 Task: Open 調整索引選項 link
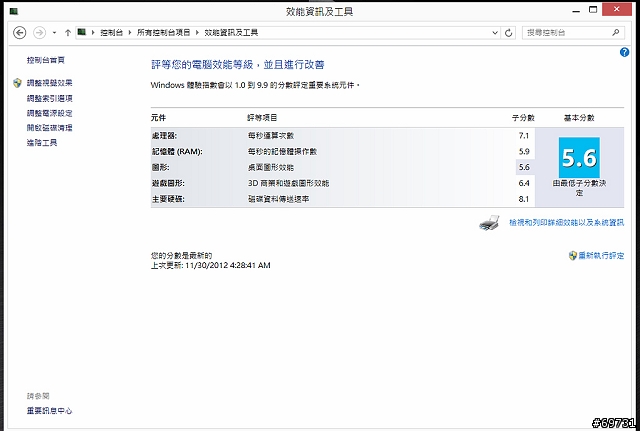(49, 98)
